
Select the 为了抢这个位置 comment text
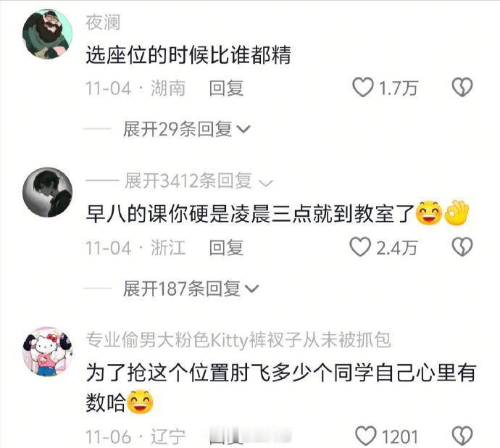(x=280, y=388)
